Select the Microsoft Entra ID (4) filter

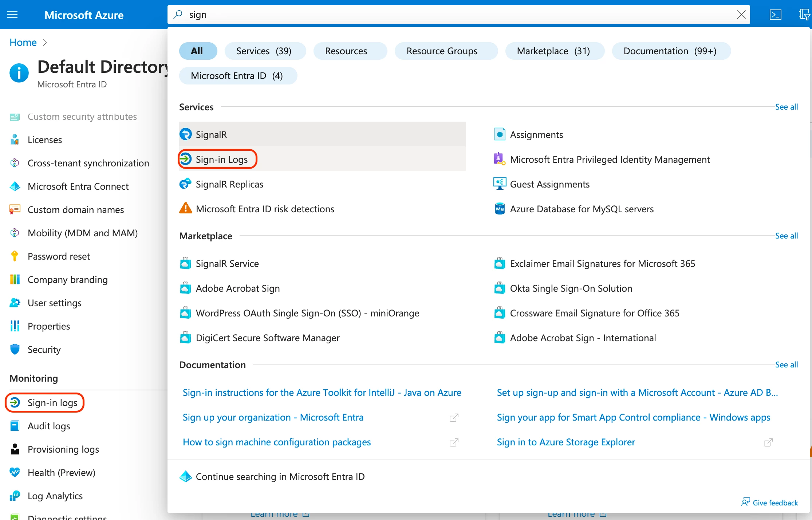click(x=237, y=76)
